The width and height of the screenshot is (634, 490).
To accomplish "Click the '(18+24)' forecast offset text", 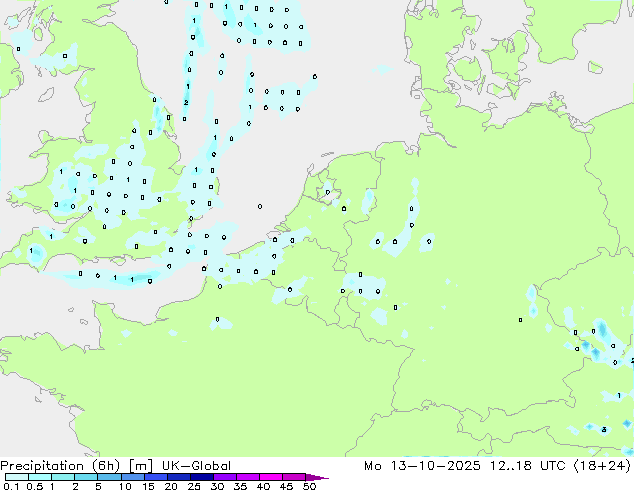I will pos(602,466).
